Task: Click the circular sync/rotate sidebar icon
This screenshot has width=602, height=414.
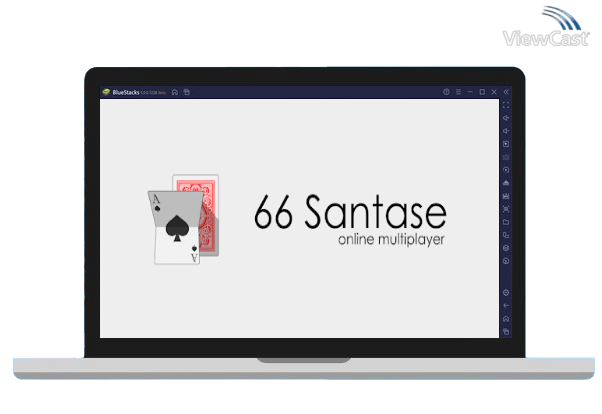Action: (506, 170)
